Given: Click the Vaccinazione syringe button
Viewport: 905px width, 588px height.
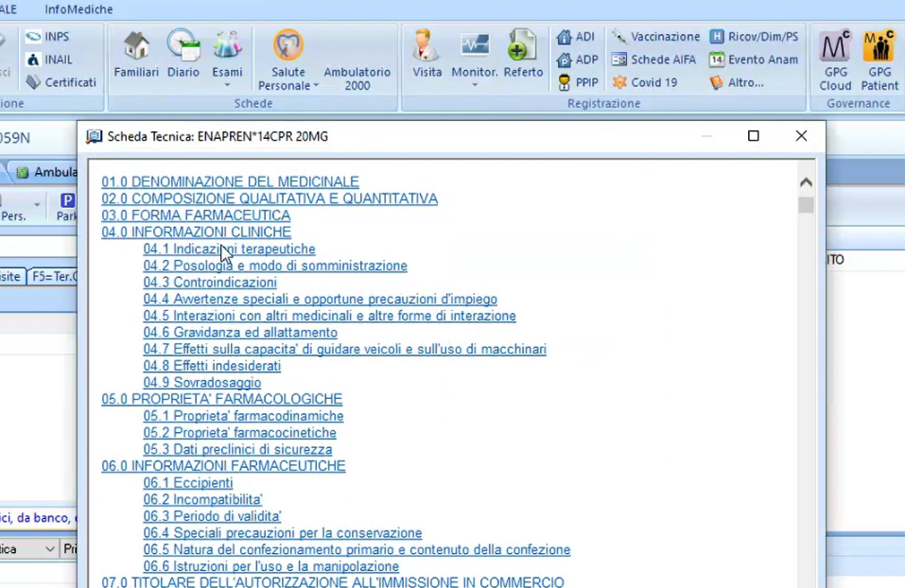Looking at the screenshot, I should click(x=655, y=37).
